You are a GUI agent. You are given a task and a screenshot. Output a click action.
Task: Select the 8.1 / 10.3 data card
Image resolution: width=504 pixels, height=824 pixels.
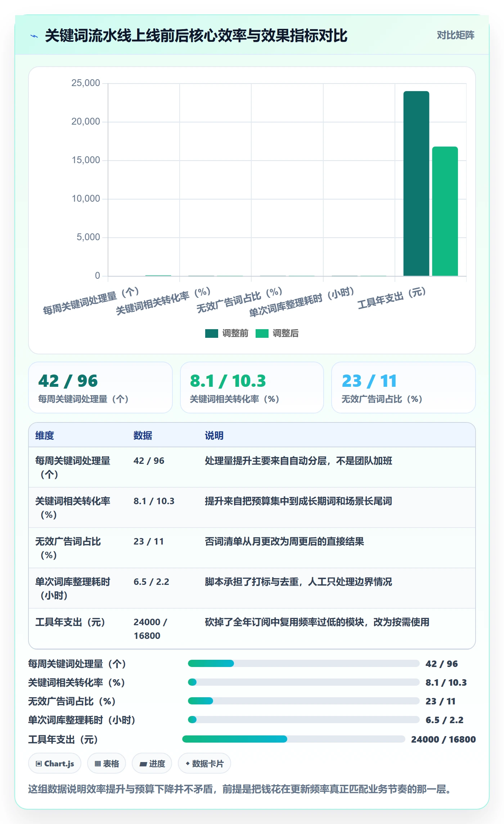pyautogui.click(x=252, y=388)
